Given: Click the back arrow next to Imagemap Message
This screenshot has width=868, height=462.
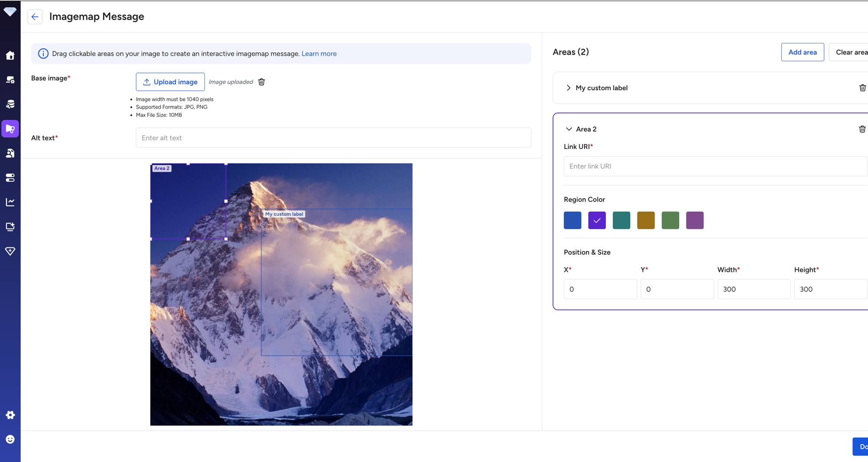Looking at the screenshot, I should [35, 17].
